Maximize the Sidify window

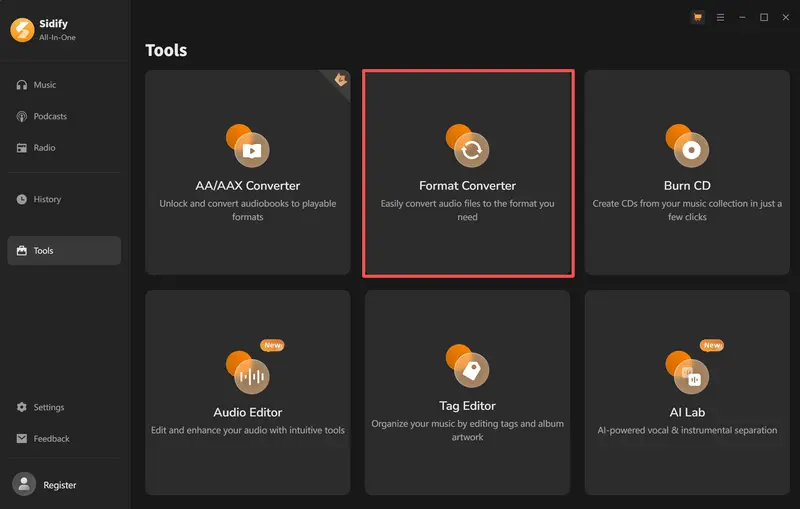point(764,17)
